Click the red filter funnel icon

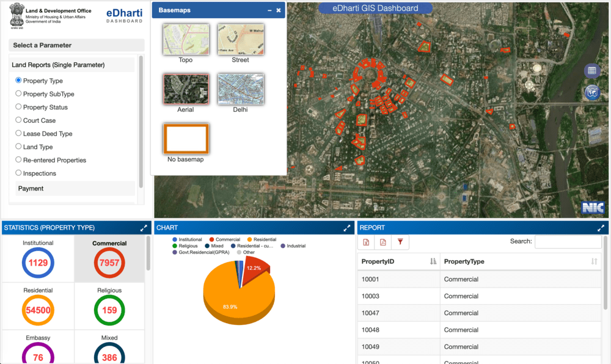click(400, 242)
